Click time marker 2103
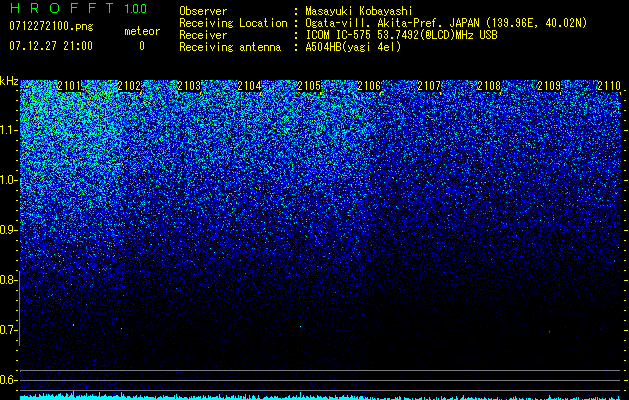 tap(189, 86)
